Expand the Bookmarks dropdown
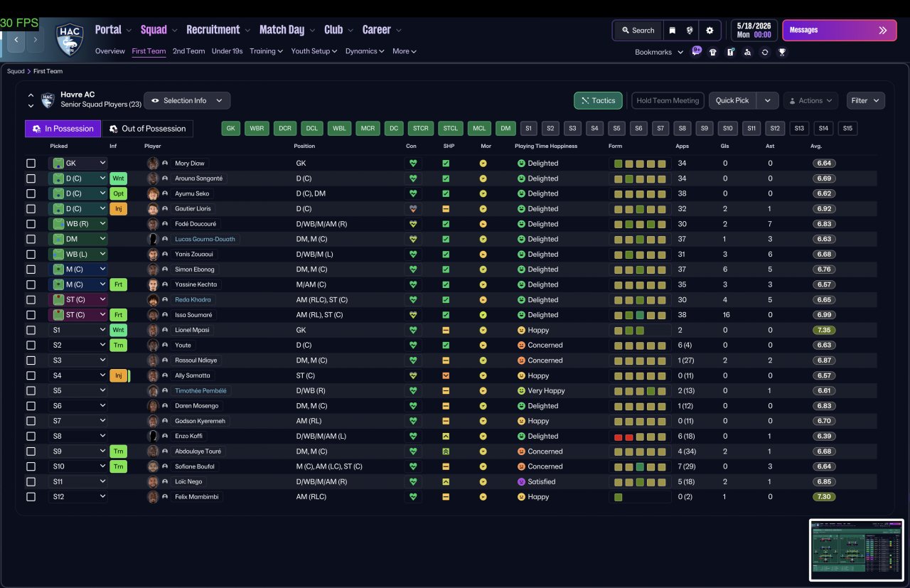910x588 pixels. [x=659, y=52]
